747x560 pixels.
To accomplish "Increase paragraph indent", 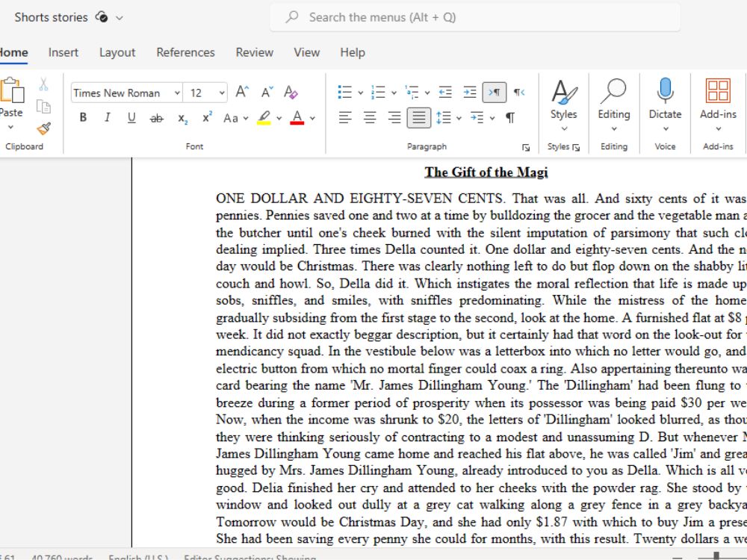I will (470, 92).
